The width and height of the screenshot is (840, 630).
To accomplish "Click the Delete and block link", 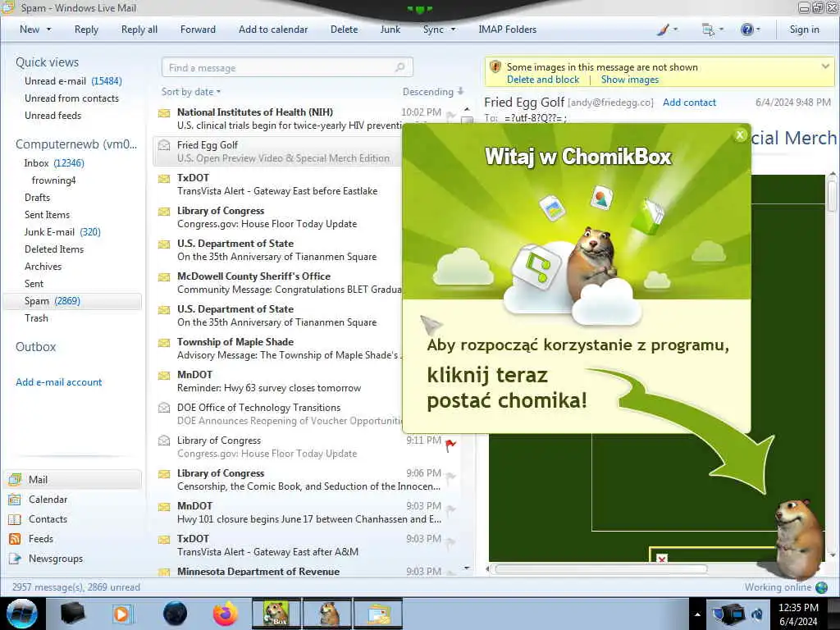I will pos(543,80).
